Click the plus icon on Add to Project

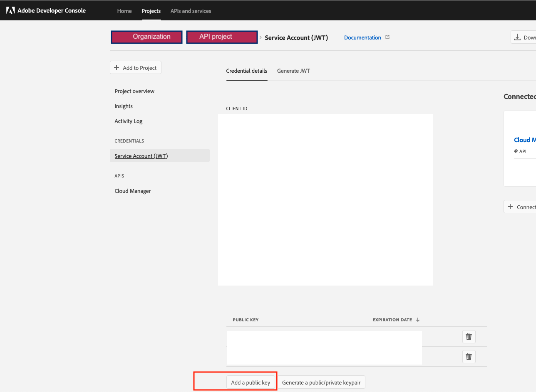tap(116, 67)
